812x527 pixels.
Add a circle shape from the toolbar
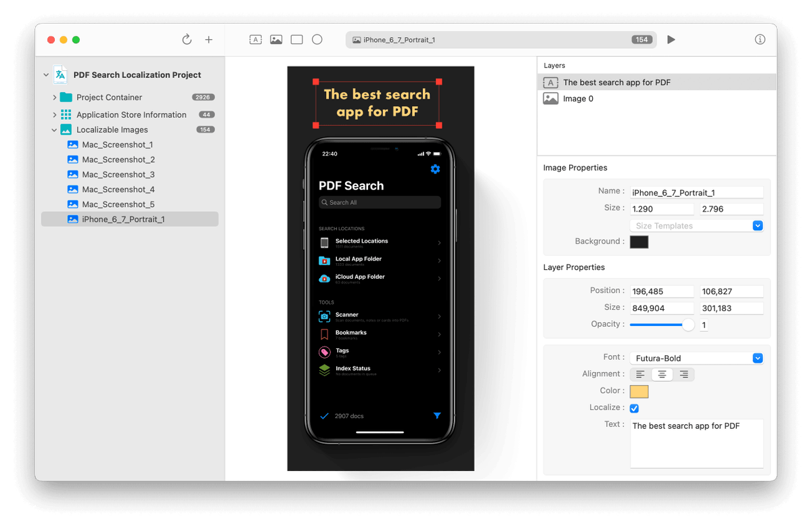(x=317, y=40)
